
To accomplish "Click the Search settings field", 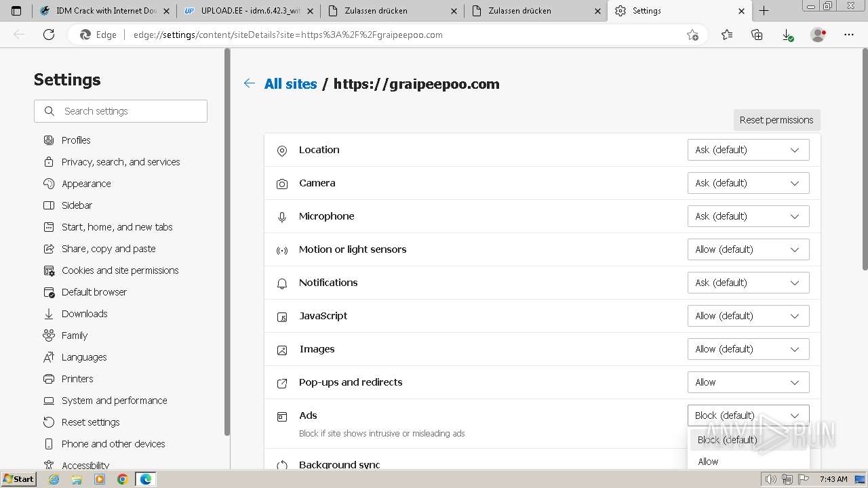I will pos(121,111).
